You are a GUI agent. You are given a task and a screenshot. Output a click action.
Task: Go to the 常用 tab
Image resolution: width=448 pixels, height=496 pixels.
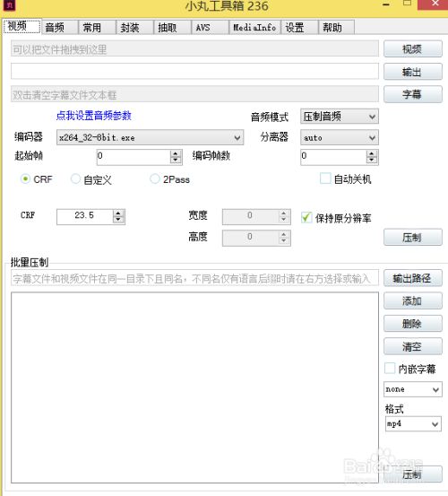(x=97, y=28)
